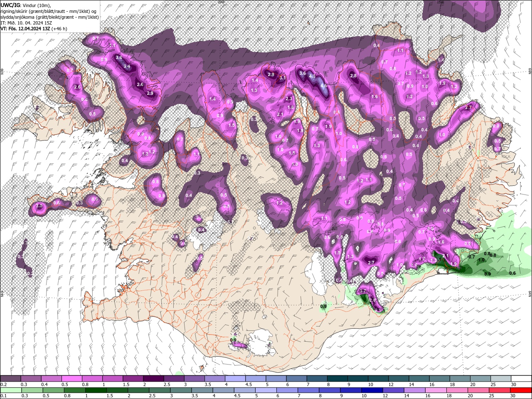Click the bright pink 0.5 swatch in the snow scale

(71, 379)
